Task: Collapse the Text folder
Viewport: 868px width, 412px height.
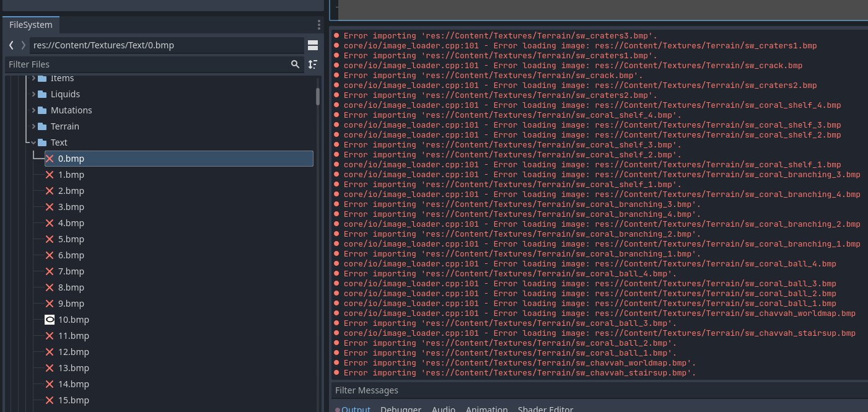Action: click(33, 142)
